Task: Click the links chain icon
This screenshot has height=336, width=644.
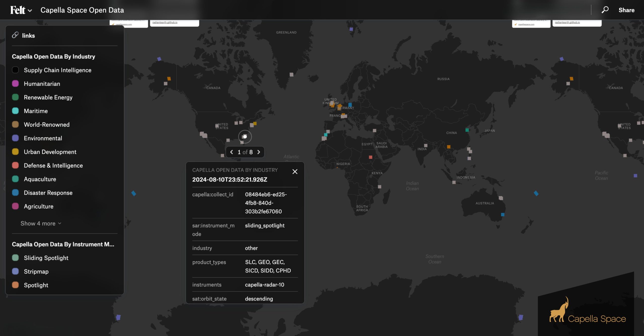Action: [x=15, y=35]
